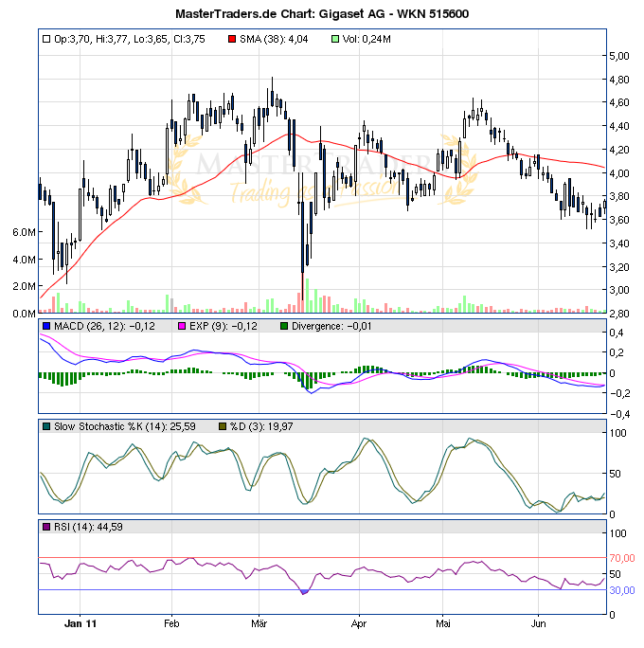
Task: Click the MACD axis value −0,4
Action: 619,414
